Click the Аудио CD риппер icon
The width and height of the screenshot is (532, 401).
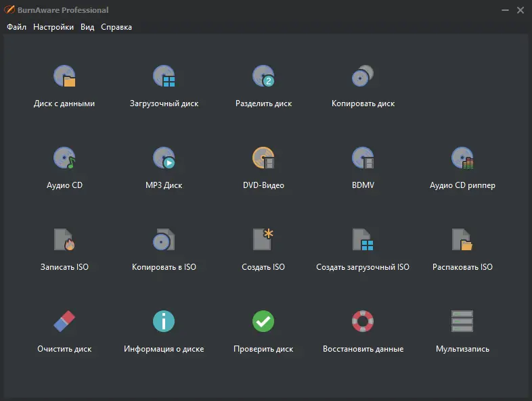(x=462, y=158)
